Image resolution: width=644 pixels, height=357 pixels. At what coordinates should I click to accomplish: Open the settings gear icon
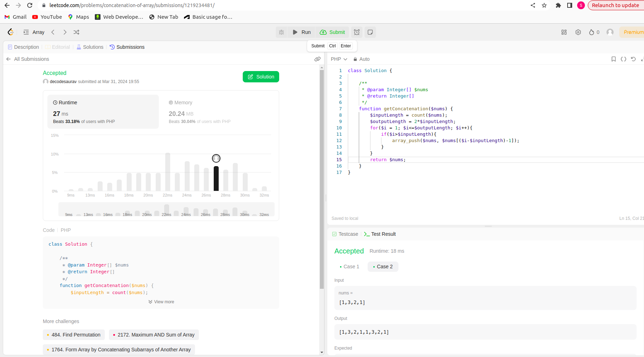coord(578,32)
